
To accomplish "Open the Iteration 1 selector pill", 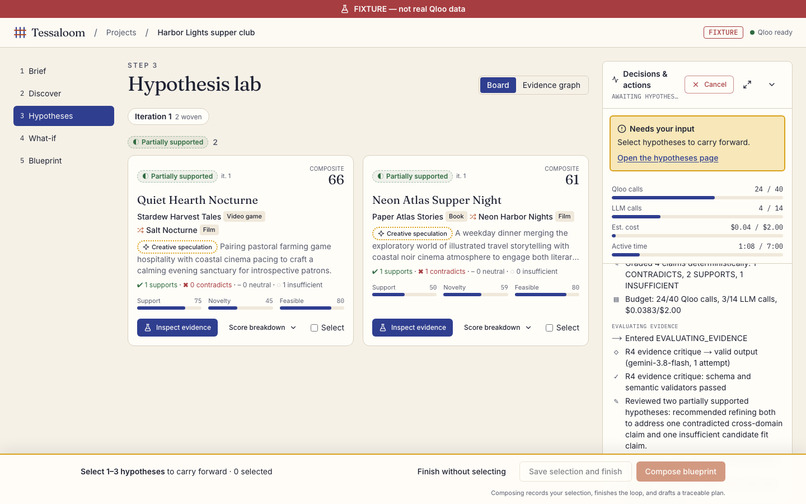I will pyautogui.click(x=168, y=117).
